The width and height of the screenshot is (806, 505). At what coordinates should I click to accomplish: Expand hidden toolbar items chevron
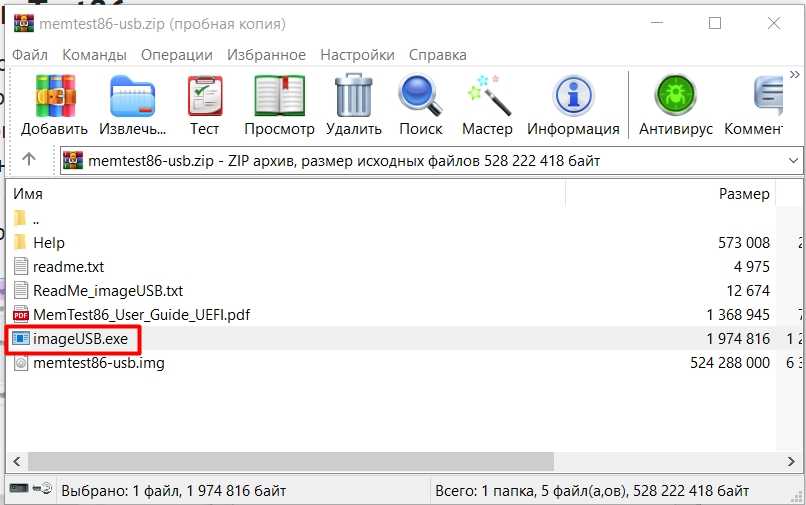(795, 75)
